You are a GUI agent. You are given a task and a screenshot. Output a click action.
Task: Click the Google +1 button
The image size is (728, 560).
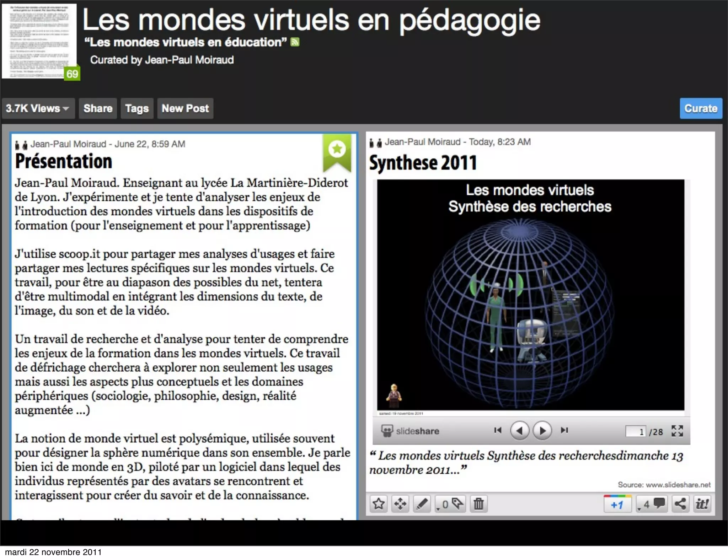(617, 504)
